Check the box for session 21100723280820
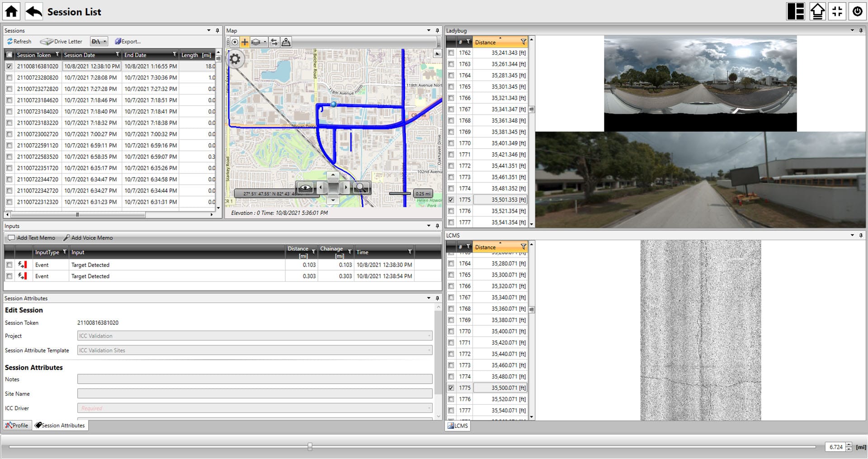 [9, 78]
